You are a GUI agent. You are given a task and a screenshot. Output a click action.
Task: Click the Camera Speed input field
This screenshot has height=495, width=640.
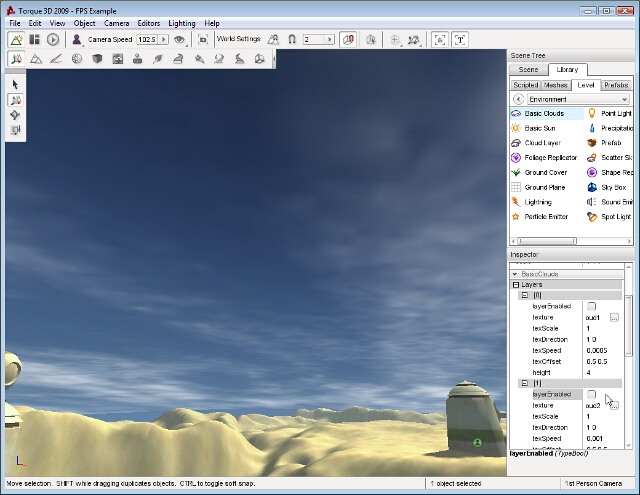tap(148, 39)
